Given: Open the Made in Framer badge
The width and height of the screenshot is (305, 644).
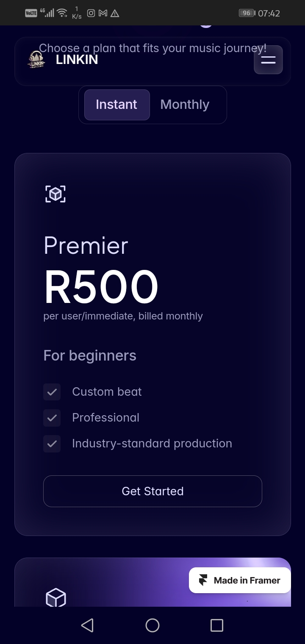Looking at the screenshot, I should click(x=240, y=580).
